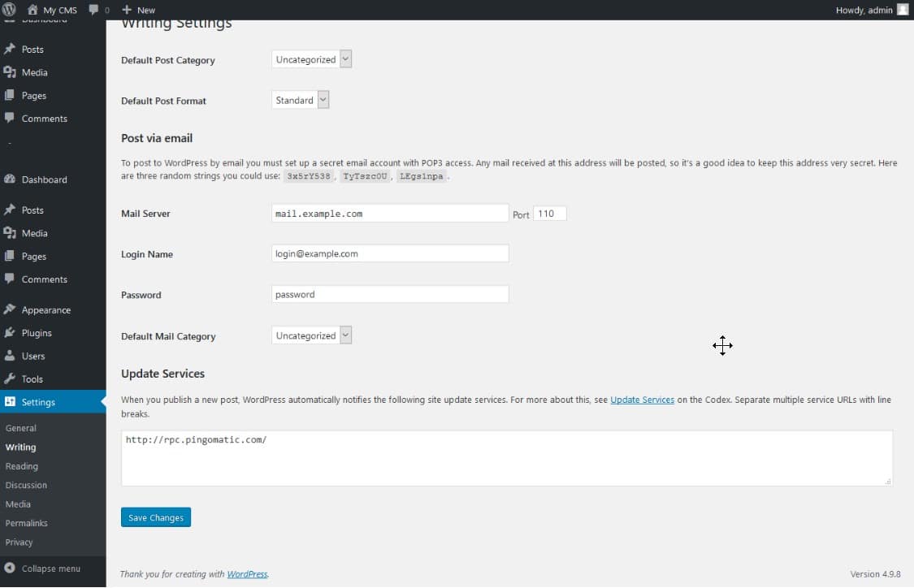The image size is (914, 588).
Task: Open Pages from the sidebar
Action: pos(11,256)
